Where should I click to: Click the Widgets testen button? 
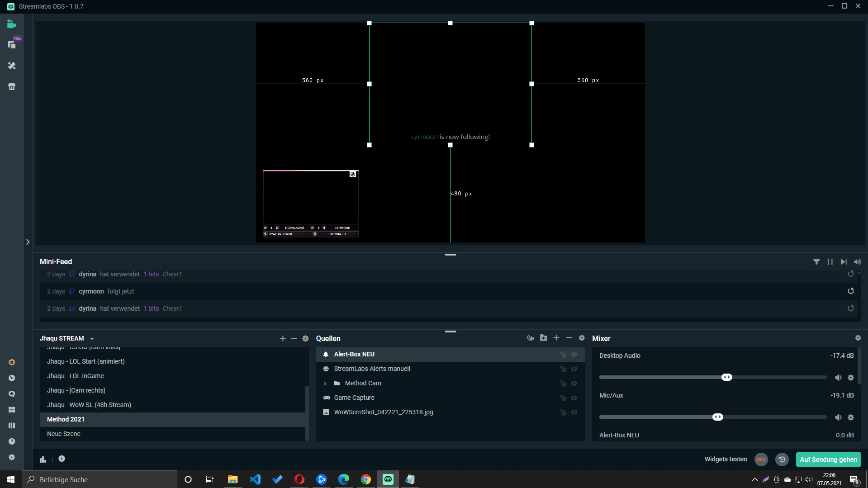(x=726, y=459)
